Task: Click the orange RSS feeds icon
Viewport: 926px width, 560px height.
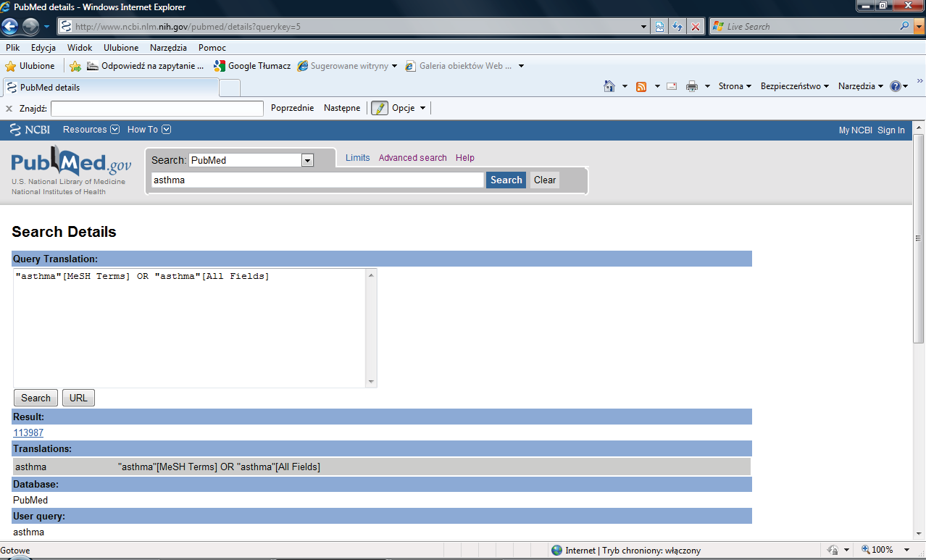Action: click(641, 86)
